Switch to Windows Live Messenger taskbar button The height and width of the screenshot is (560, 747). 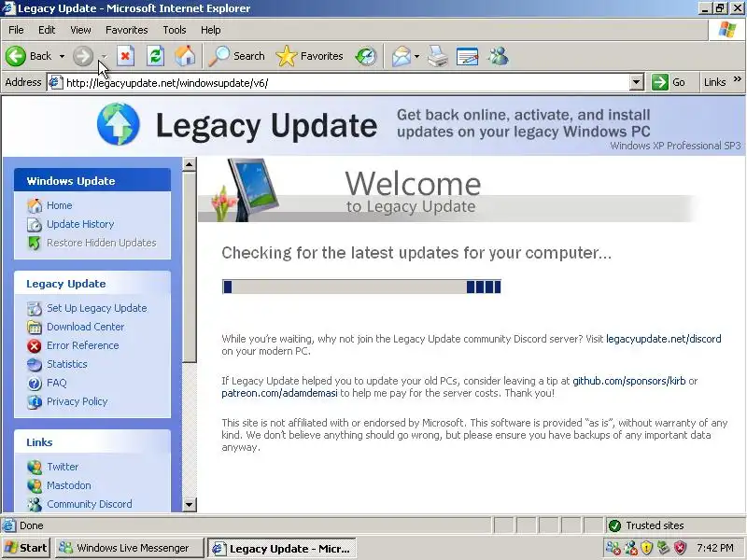(130, 548)
